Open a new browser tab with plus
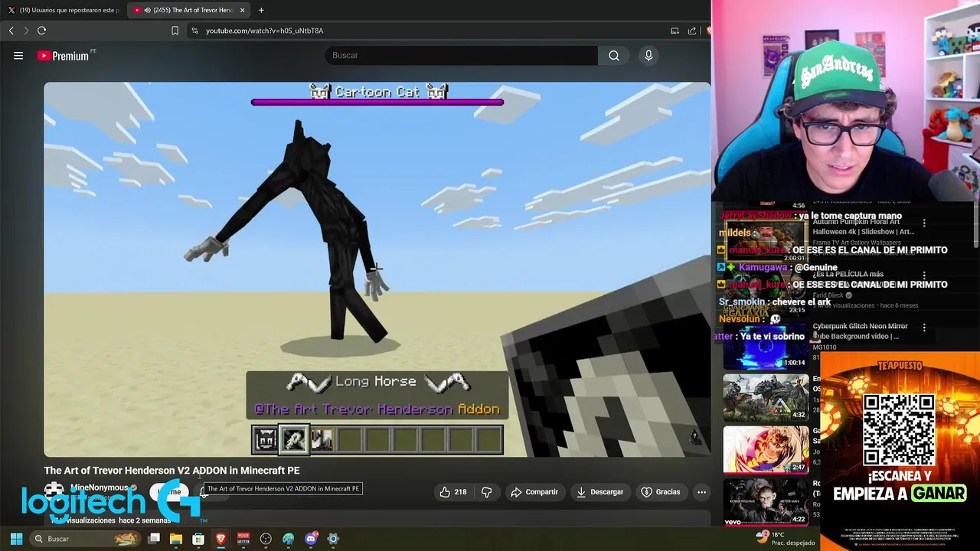This screenshot has width=980, height=551. 261,10
